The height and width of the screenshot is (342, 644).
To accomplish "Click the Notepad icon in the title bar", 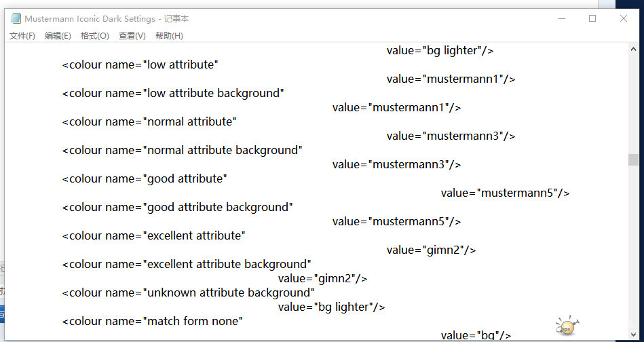I will 16,19.
